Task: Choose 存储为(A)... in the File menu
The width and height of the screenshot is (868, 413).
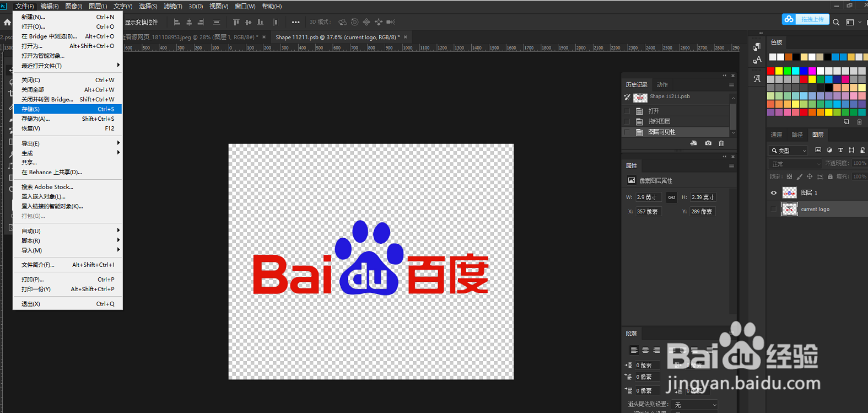Action: [67, 119]
